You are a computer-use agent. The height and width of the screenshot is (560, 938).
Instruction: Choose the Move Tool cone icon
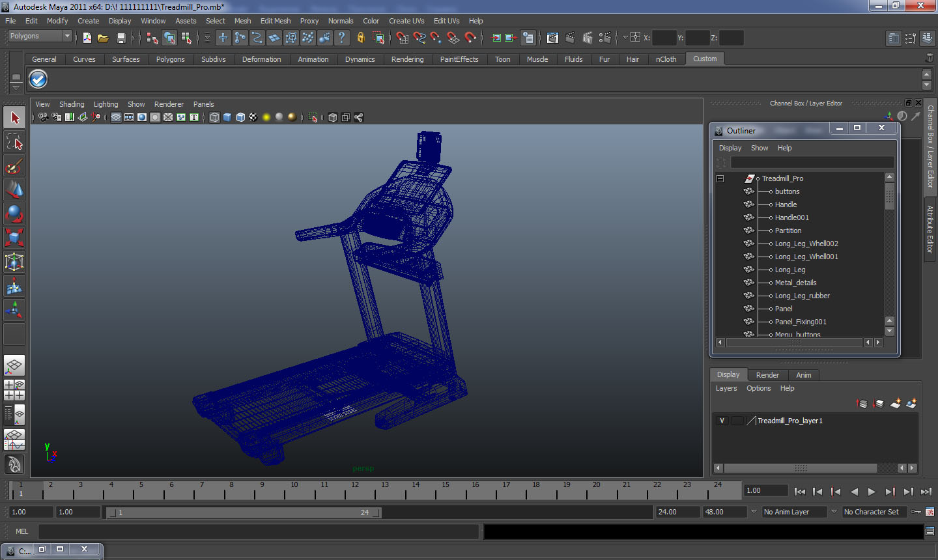pos(14,189)
